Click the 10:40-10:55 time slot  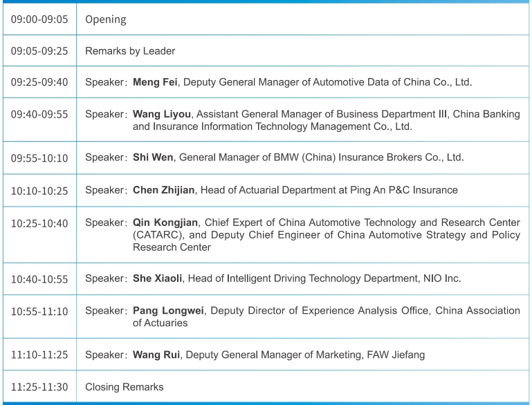[39, 279]
